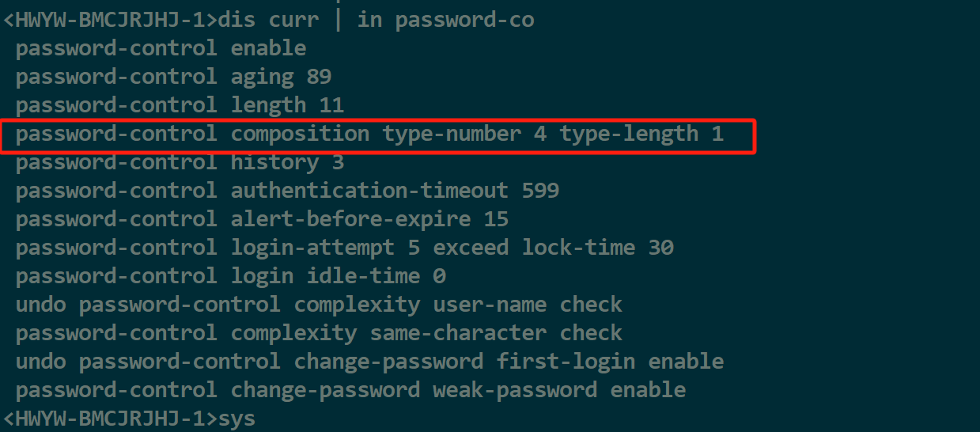
Task: Click the word "alert-before-expire"
Action: (350, 219)
